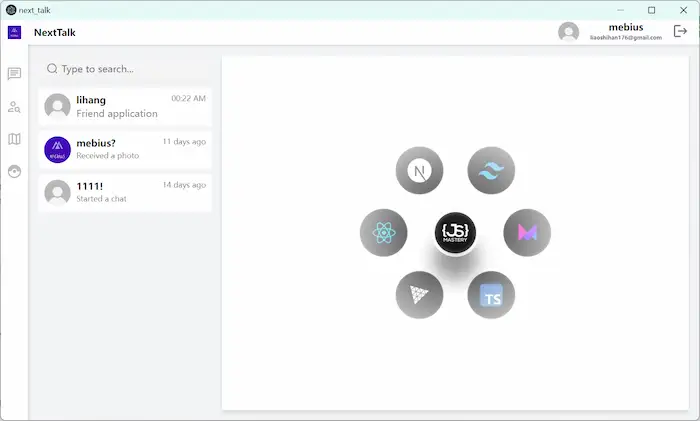Click the Friend application message preview
Image resolution: width=700 pixels, height=421 pixels.
pyautogui.click(x=117, y=114)
